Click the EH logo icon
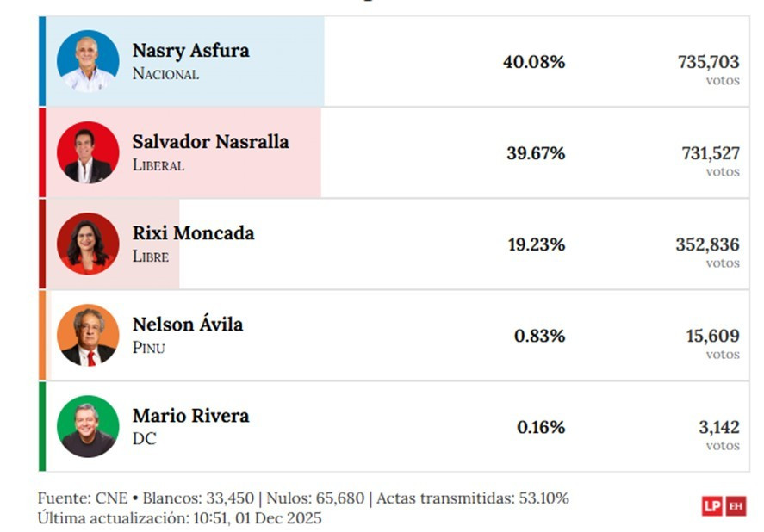This screenshot has height=532, width=764. tap(736, 506)
